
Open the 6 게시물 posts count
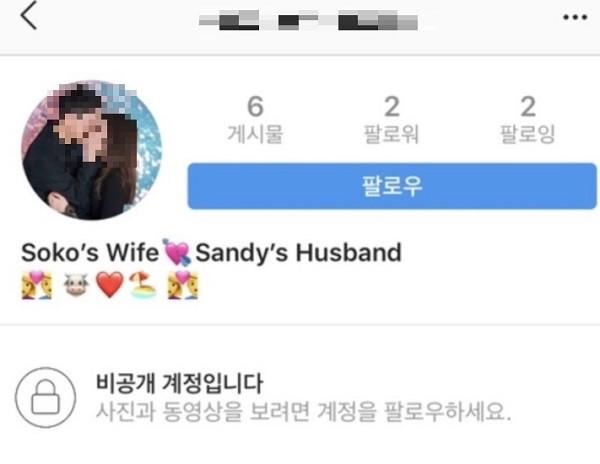(255, 120)
